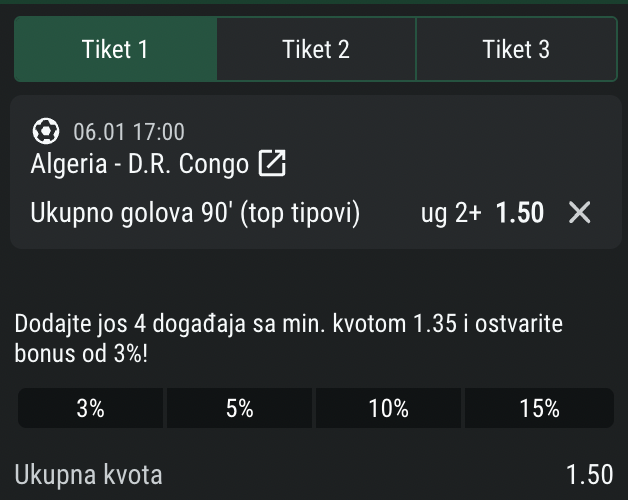This screenshot has width=628, height=500.
Task: Select the 15% bonus step
Action: point(539,408)
